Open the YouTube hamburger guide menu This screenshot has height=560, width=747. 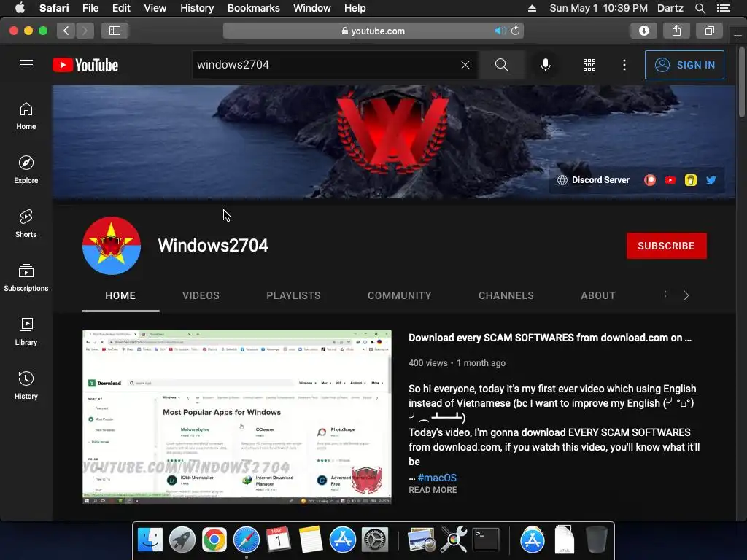[x=26, y=65]
